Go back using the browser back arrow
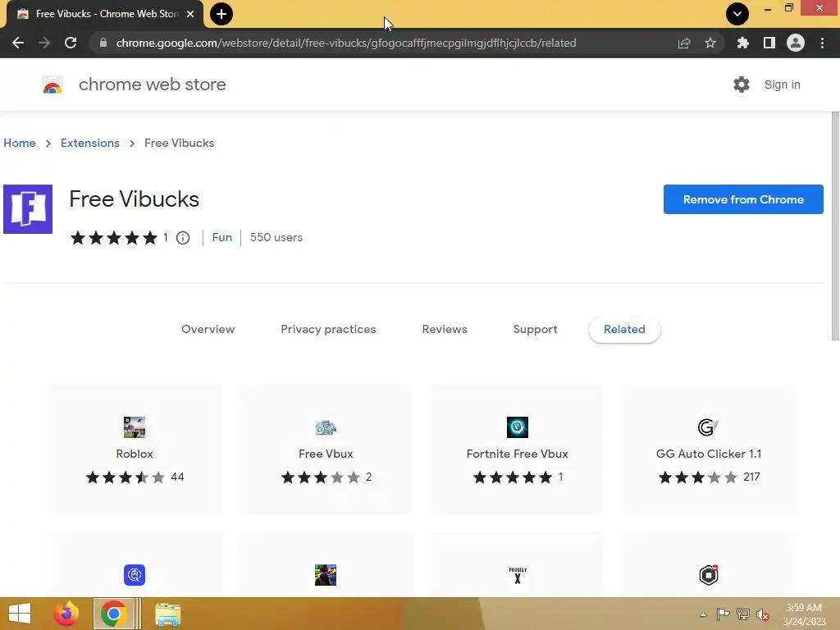Screen dimensions: 840x630 click(x=18, y=43)
